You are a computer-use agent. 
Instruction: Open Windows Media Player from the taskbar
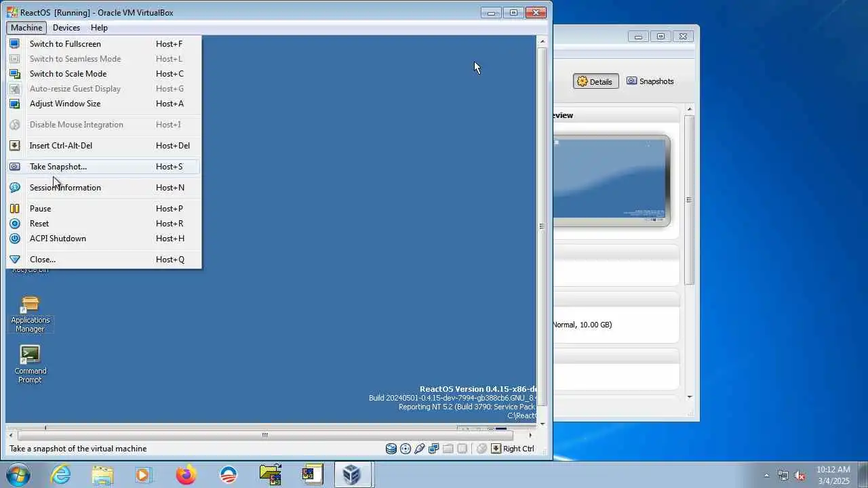pyautogui.click(x=143, y=474)
